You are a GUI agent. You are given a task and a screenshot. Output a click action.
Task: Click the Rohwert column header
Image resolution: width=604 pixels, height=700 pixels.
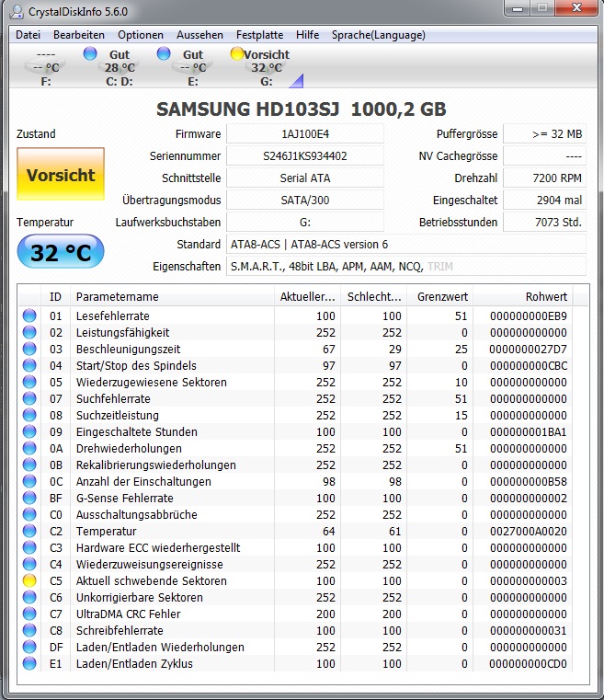click(x=523, y=296)
